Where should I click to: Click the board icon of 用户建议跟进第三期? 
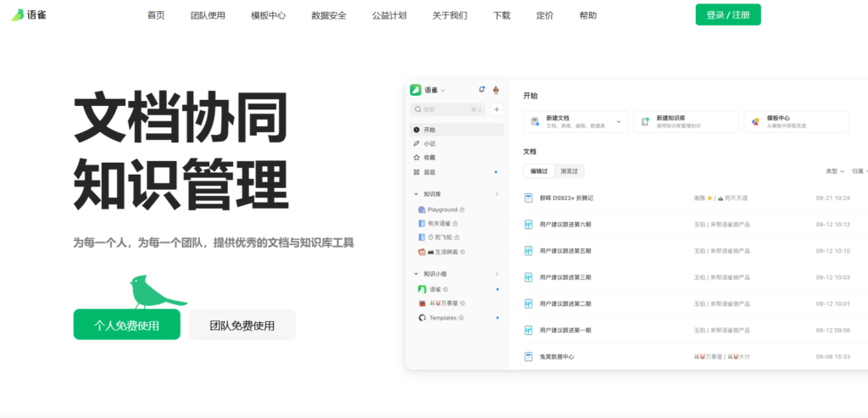tap(528, 276)
